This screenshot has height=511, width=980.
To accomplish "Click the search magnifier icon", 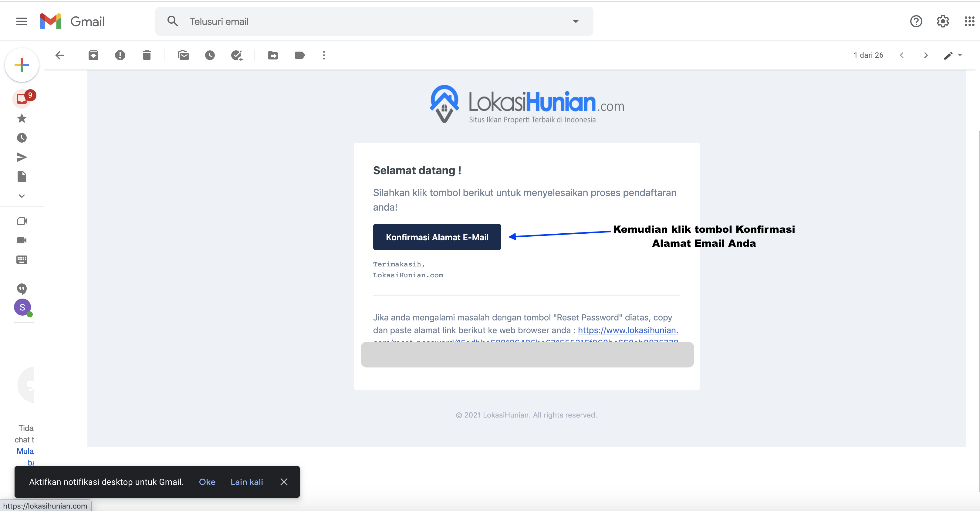I will (173, 21).
